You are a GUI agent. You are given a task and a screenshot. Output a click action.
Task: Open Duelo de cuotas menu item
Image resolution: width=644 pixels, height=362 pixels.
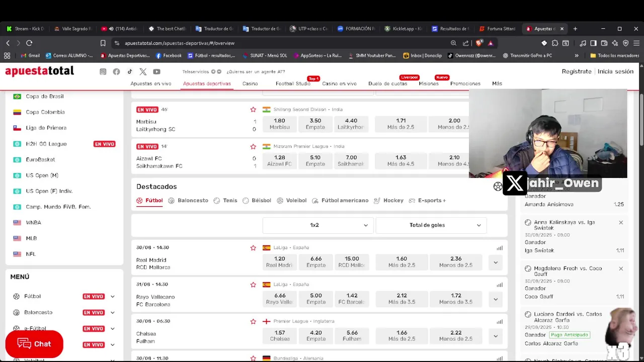388,83
